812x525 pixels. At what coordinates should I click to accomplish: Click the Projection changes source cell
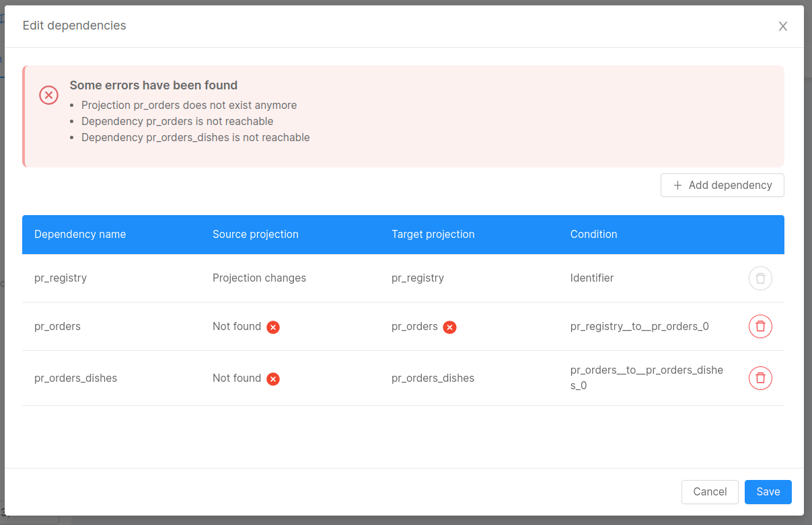tap(259, 278)
